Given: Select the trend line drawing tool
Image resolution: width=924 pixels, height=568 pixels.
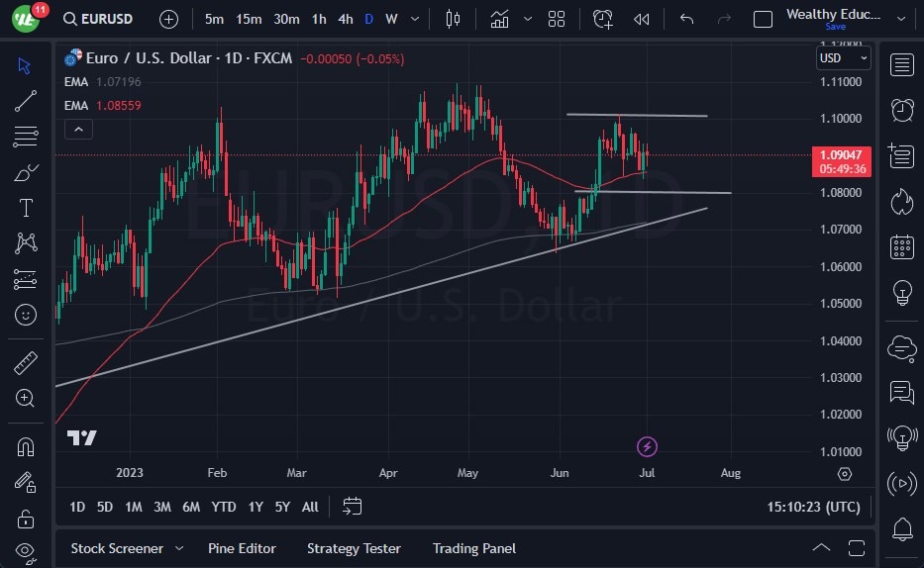Looking at the screenshot, I should (26, 101).
